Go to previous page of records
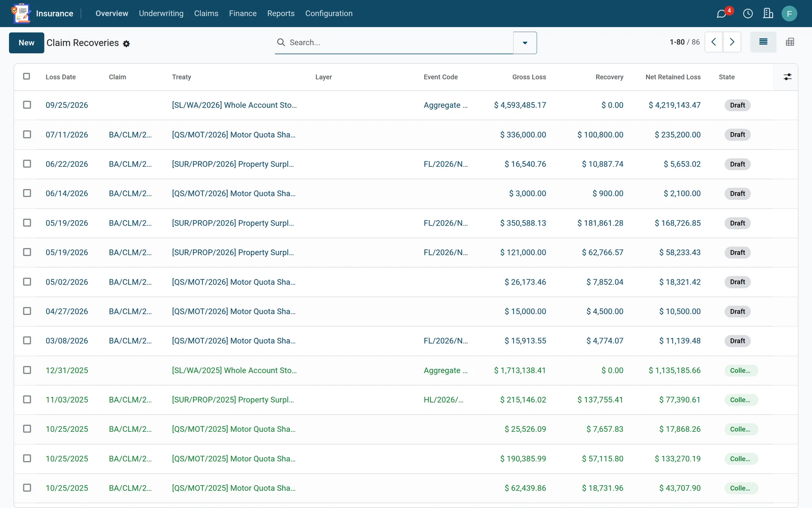Viewport: 812px width, 508px height. click(713, 42)
